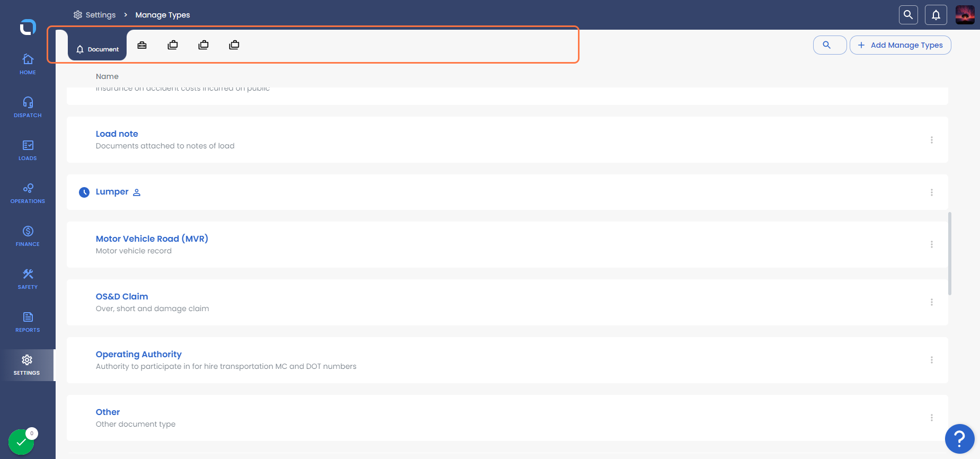Image resolution: width=980 pixels, height=459 pixels.
Task: Open the help question mark button
Action: point(959,439)
